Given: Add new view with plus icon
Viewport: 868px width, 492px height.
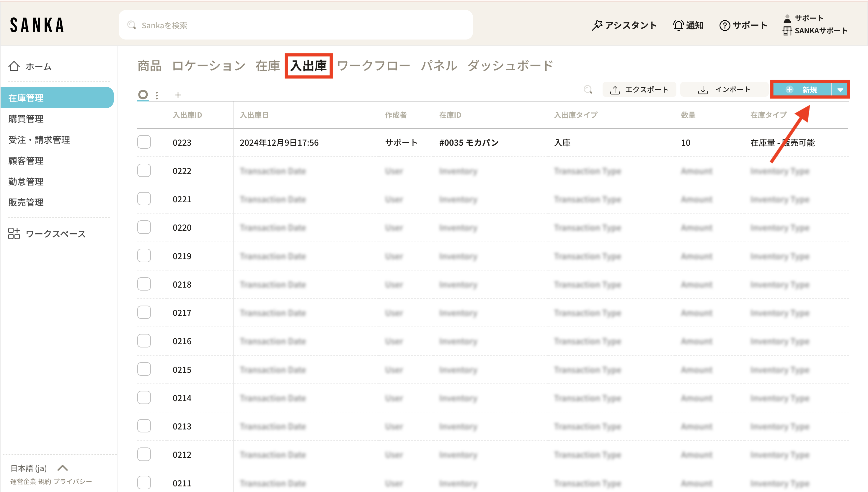Looking at the screenshot, I should click(178, 95).
